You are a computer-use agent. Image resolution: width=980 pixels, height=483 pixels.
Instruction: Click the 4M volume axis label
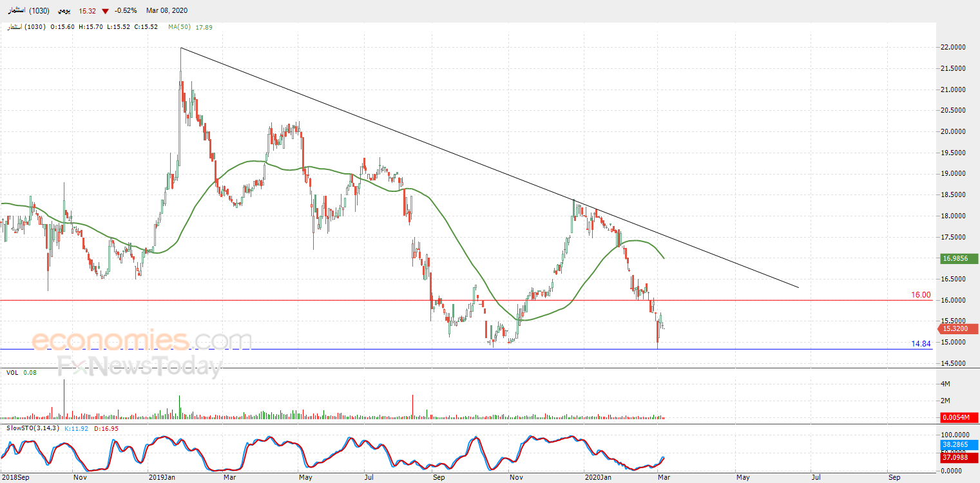[946, 384]
